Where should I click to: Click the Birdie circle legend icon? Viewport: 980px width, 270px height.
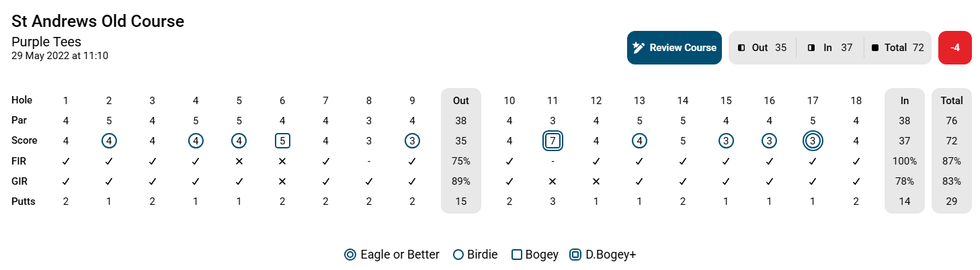458,255
